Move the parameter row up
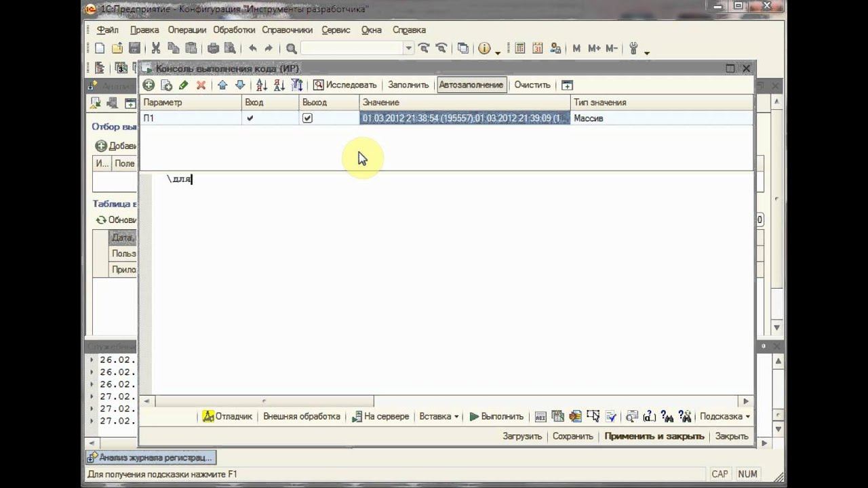The width and height of the screenshot is (868, 488). click(x=222, y=85)
